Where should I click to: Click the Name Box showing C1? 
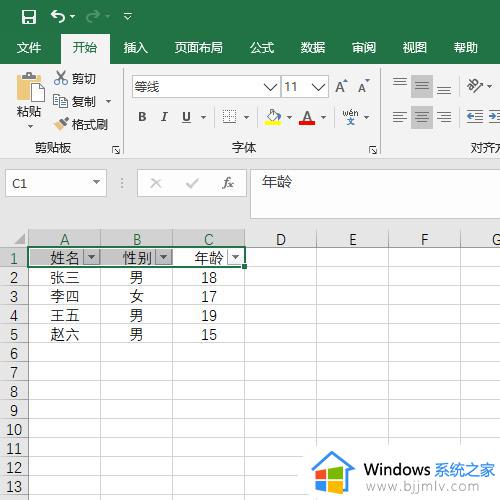pos(47,183)
